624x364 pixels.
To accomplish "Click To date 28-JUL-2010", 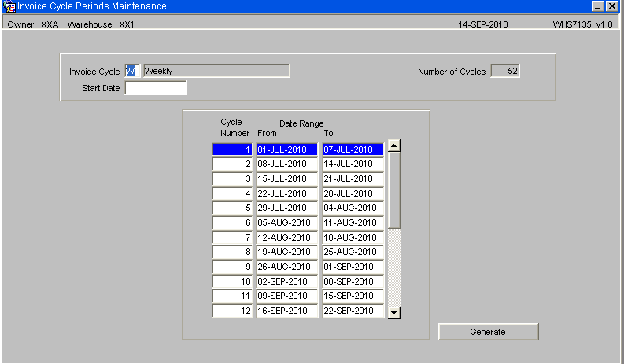I will (x=353, y=193).
